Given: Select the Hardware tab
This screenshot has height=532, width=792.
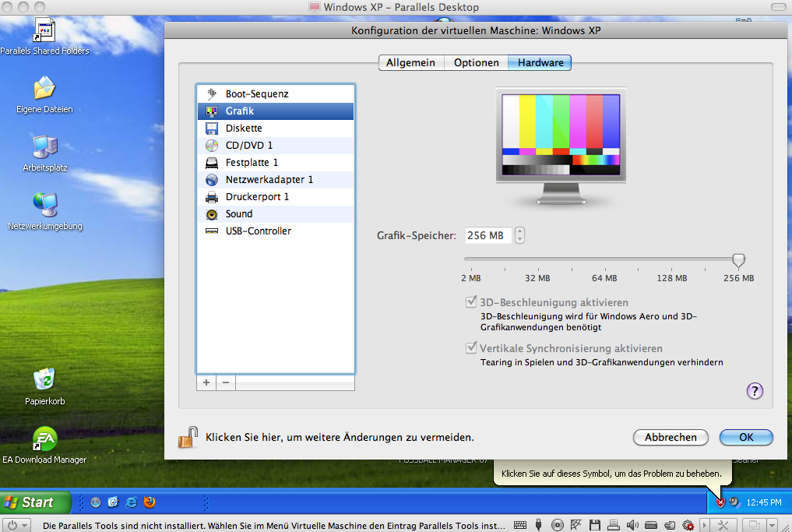Looking at the screenshot, I should pyautogui.click(x=540, y=62).
